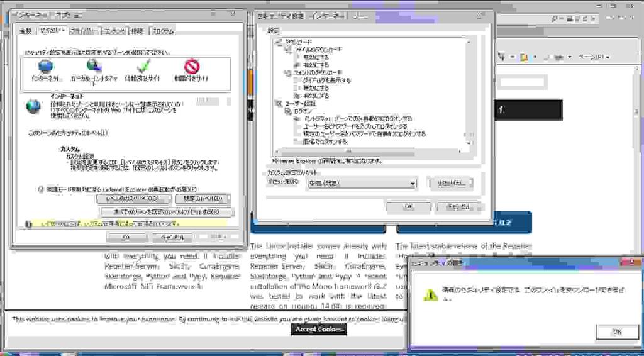
Task: Switch to the 全般 tab
Action: 25,31
